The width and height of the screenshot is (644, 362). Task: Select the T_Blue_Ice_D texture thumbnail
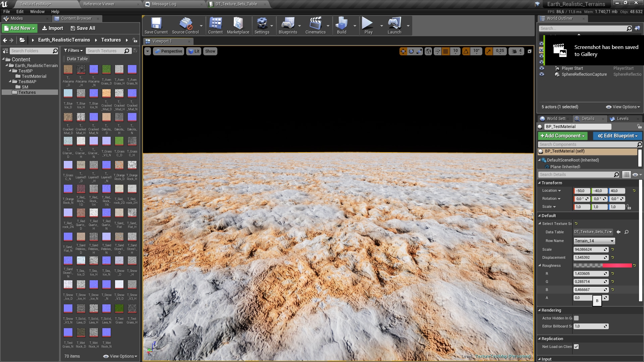pos(68,94)
